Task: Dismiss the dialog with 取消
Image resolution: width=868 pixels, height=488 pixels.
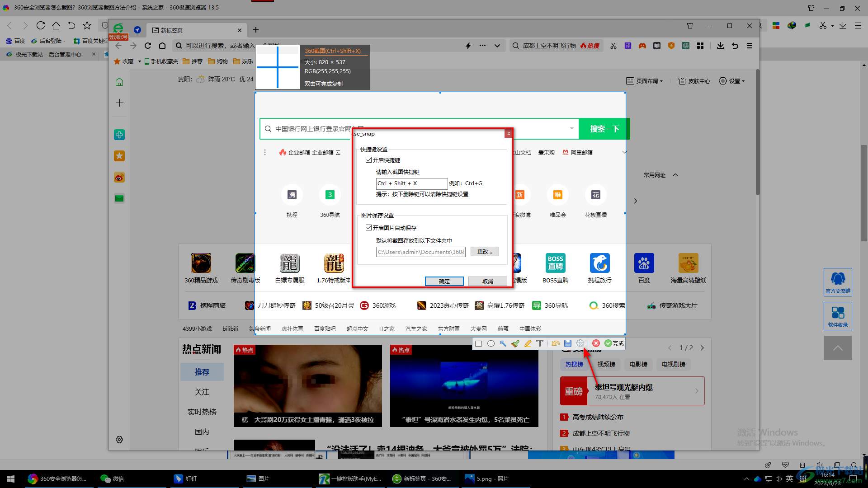Action: click(487, 281)
